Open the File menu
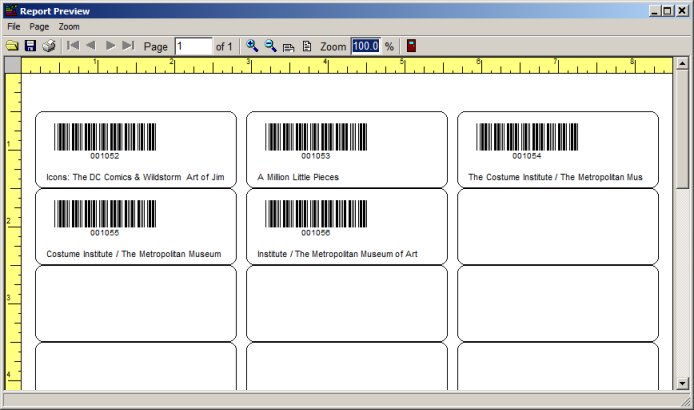The height and width of the screenshot is (410, 694). point(14,27)
